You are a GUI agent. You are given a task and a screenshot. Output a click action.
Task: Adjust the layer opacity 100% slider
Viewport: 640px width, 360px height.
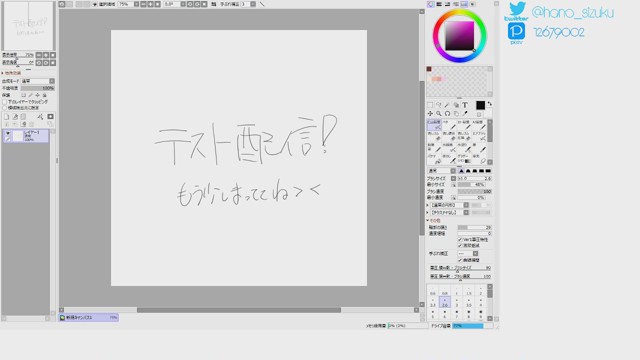38,88
